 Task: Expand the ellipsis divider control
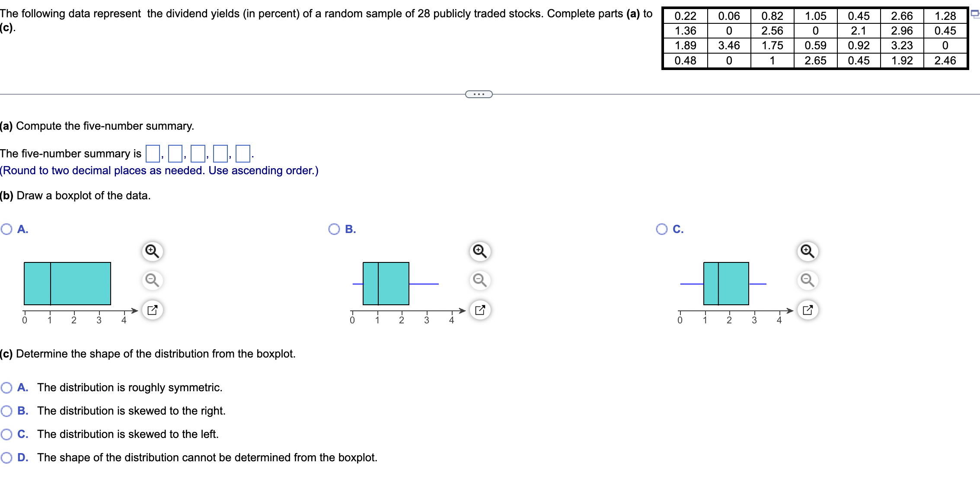[x=478, y=93]
